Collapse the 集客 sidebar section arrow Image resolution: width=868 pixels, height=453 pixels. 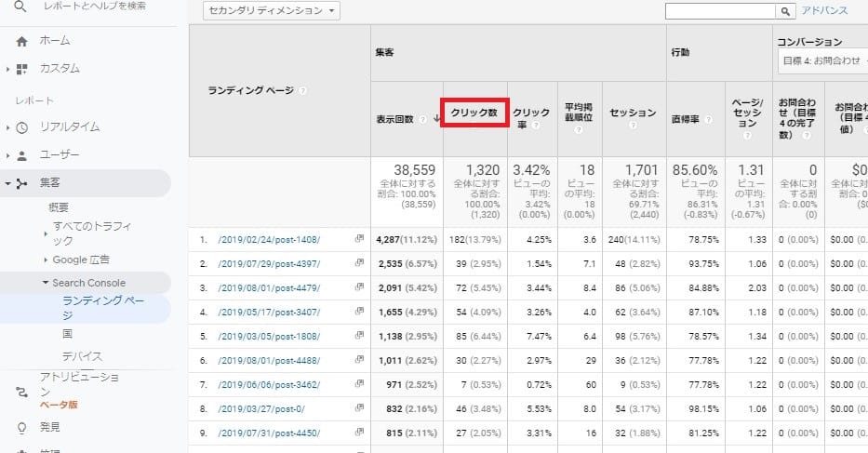coord(7,183)
